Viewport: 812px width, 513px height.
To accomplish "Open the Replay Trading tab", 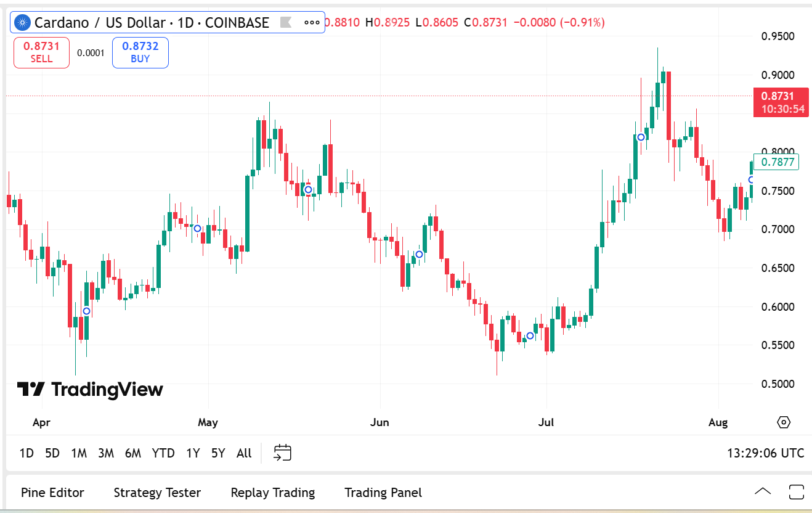I will coord(273,493).
